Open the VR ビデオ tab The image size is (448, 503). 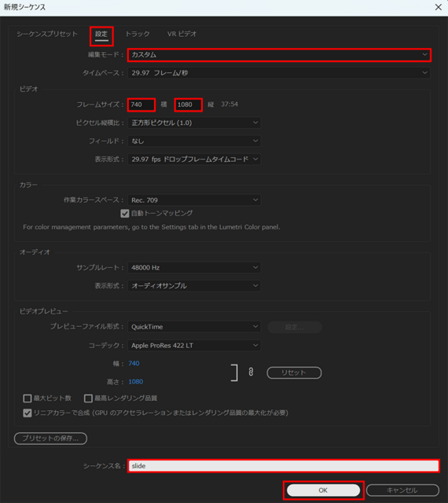coord(182,34)
